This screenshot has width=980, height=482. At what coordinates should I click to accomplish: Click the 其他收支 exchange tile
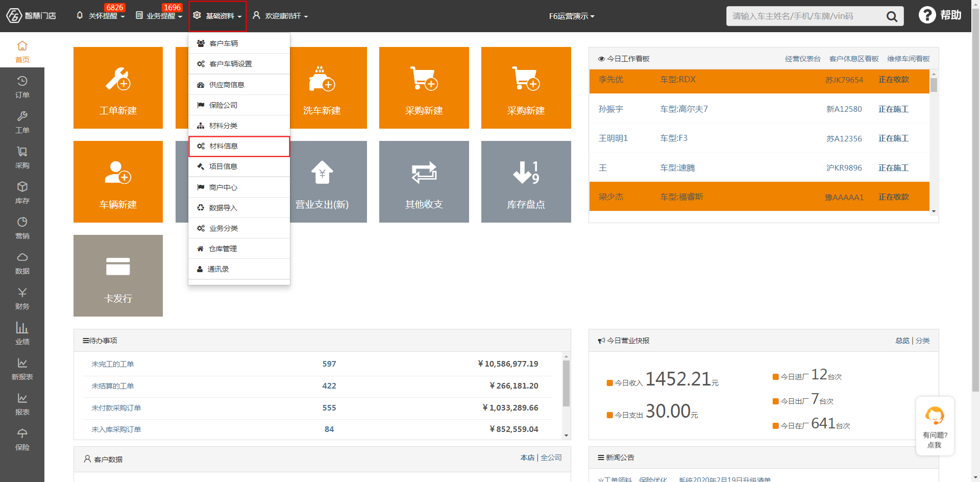pyautogui.click(x=424, y=182)
